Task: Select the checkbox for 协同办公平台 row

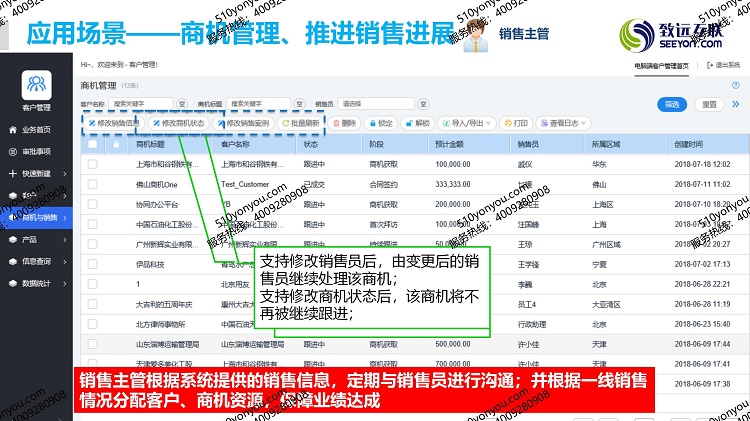Action: click(92, 203)
